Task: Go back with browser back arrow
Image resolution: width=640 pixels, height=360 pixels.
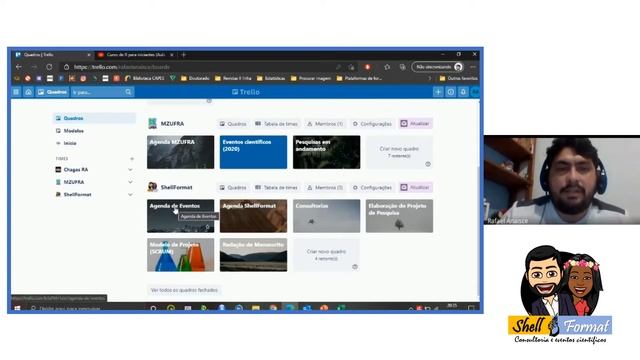Action: point(19,67)
